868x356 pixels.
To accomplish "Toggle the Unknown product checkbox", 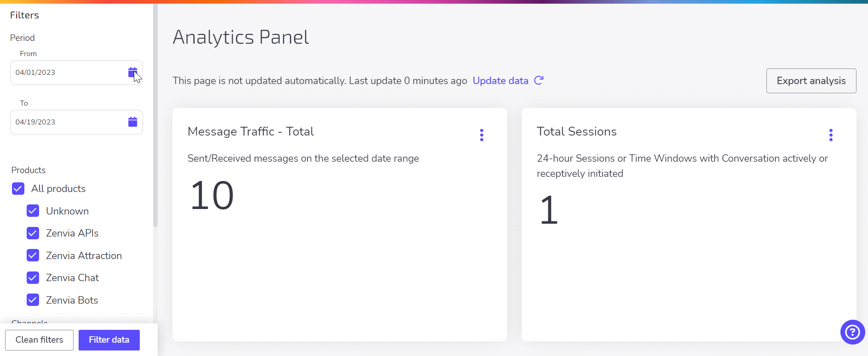I will [33, 211].
